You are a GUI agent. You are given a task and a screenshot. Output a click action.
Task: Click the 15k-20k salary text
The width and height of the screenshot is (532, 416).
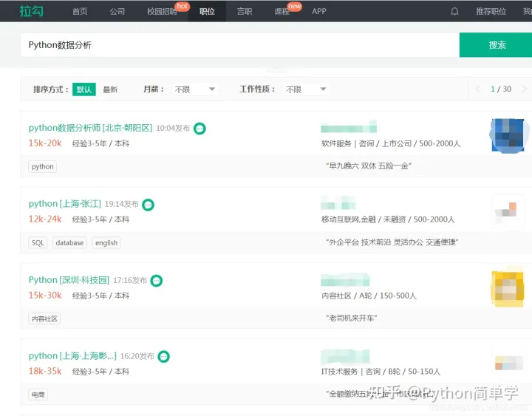[45, 143]
